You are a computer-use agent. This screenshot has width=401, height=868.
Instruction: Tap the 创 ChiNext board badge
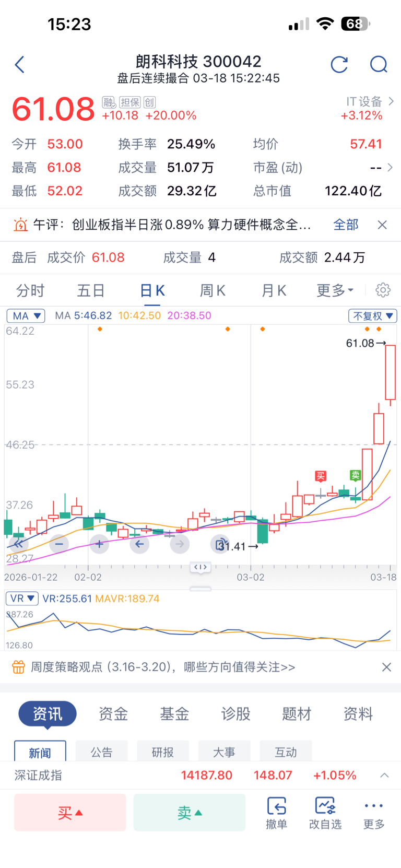[x=149, y=102]
